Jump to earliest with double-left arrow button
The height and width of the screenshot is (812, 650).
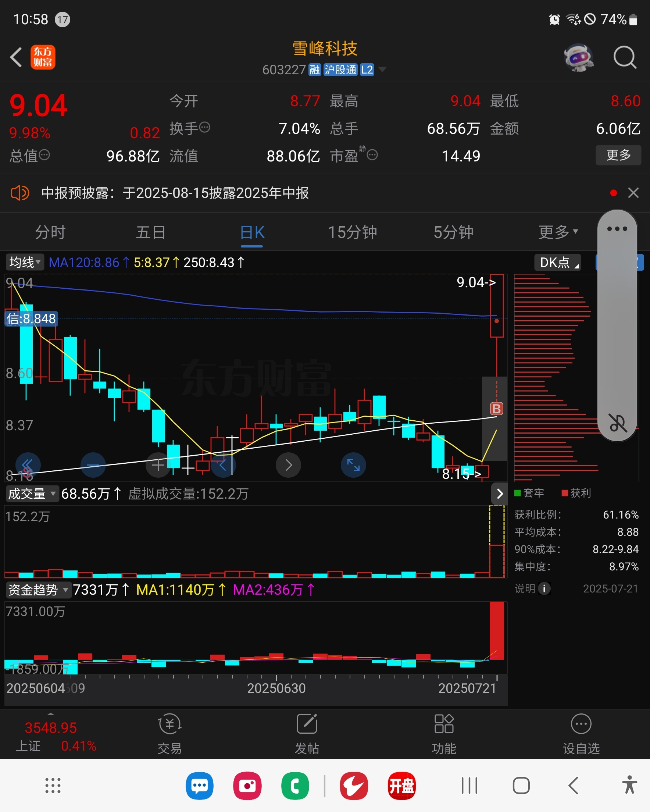tap(28, 465)
